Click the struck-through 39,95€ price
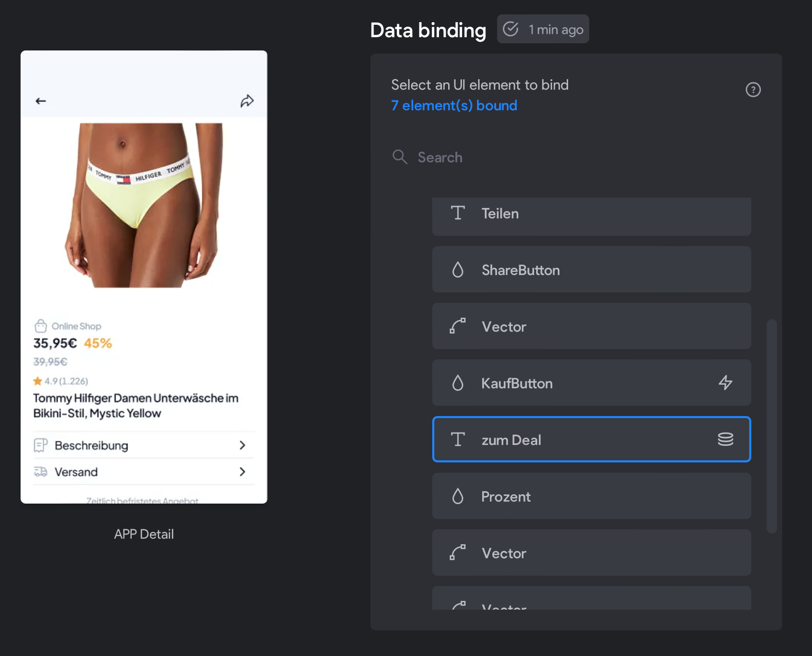This screenshot has width=812, height=656. click(50, 362)
